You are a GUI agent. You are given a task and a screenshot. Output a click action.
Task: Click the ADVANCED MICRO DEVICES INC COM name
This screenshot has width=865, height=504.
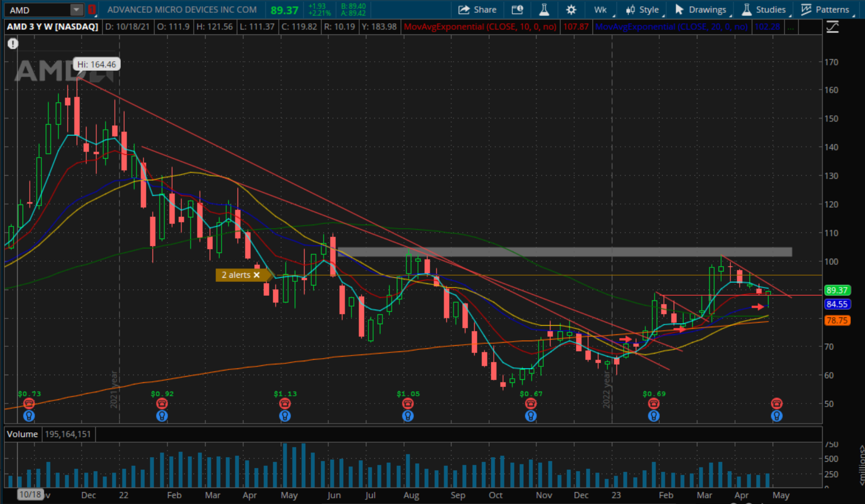pos(182,10)
